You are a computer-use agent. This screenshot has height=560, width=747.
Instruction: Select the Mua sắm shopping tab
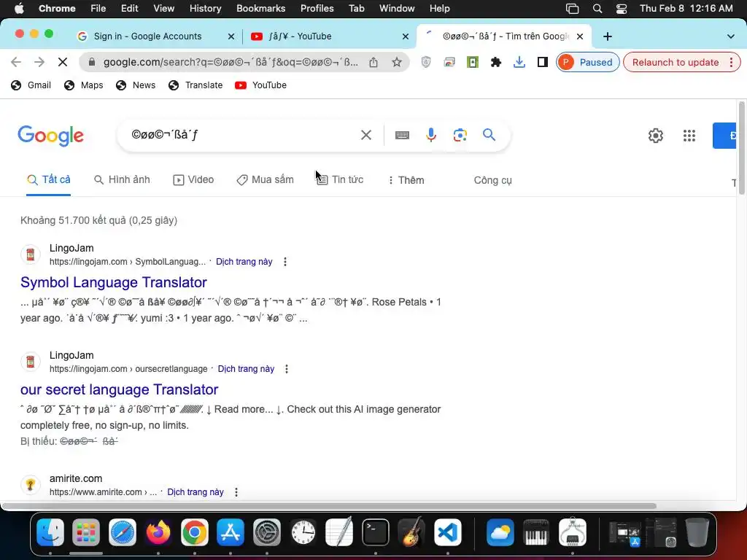pos(266,179)
